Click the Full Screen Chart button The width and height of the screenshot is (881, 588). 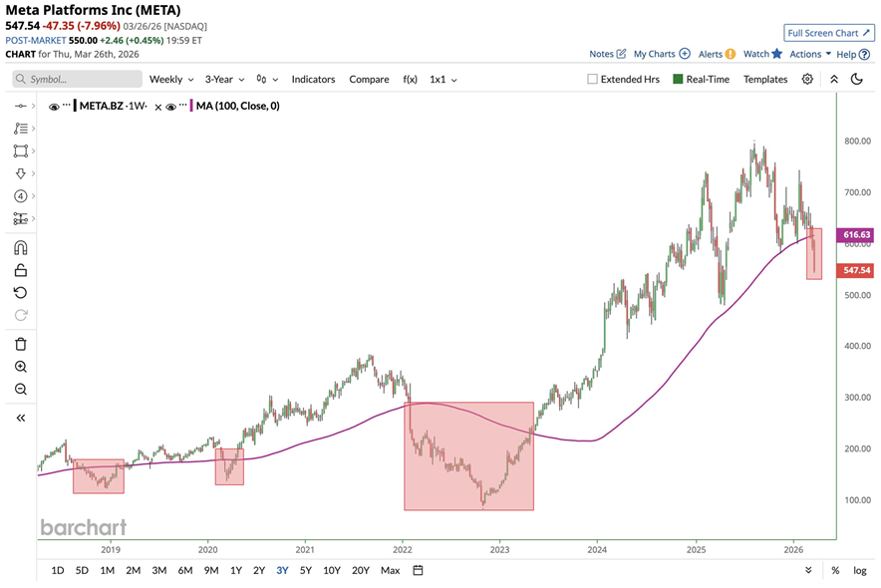tap(829, 33)
